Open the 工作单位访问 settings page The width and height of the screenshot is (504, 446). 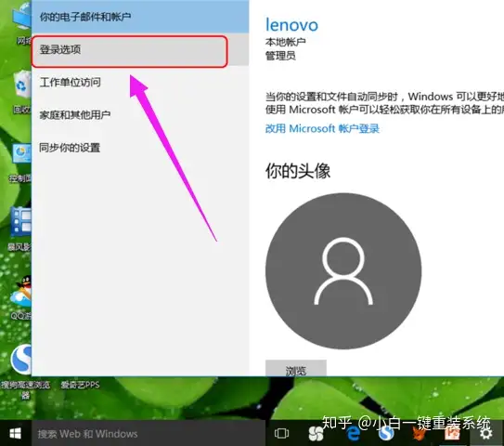click(140, 82)
